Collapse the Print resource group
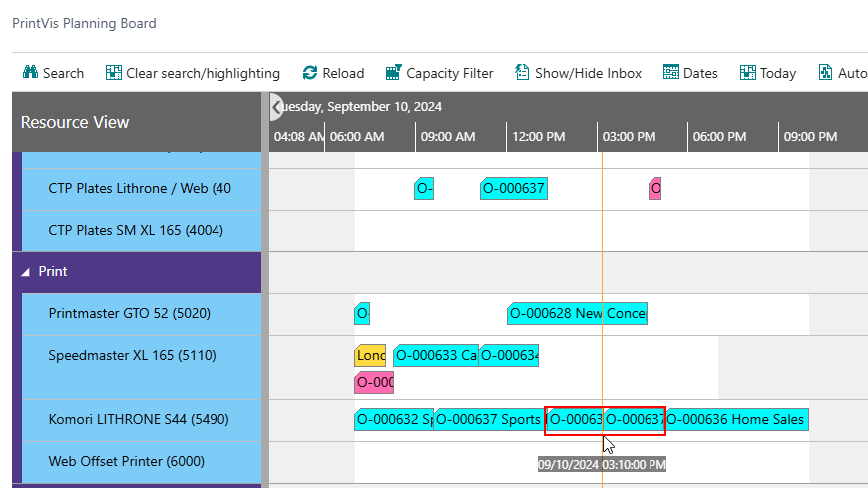The image size is (868, 488). (x=27, y=271)
